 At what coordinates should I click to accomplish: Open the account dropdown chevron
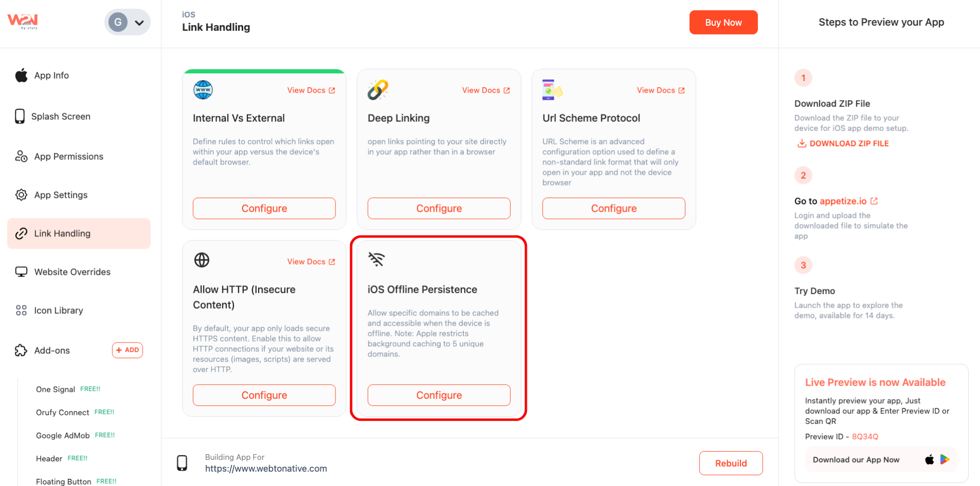139,23
